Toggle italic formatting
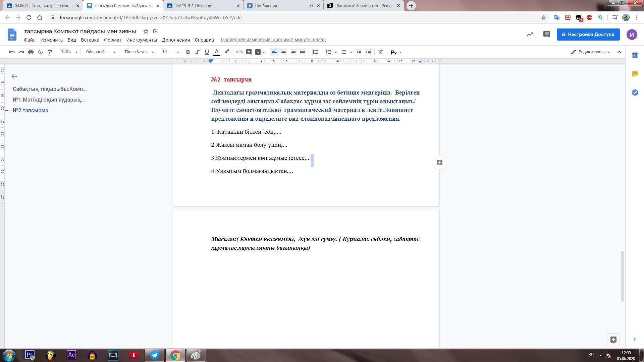The height and width of the screenshot is (362, 644). (197, 52)
